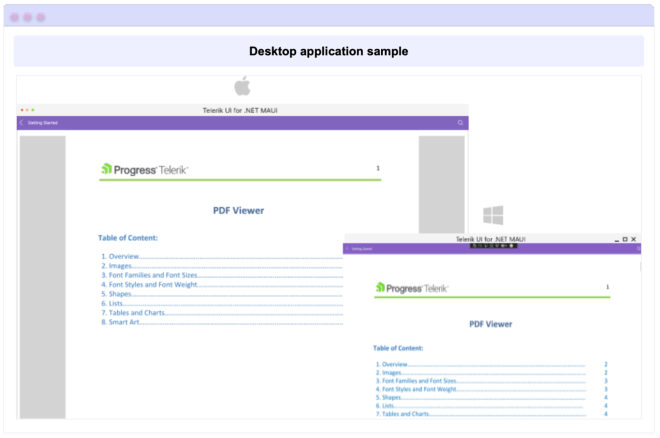Open '1. Overview' link in the Windows window

pos(391,364)
